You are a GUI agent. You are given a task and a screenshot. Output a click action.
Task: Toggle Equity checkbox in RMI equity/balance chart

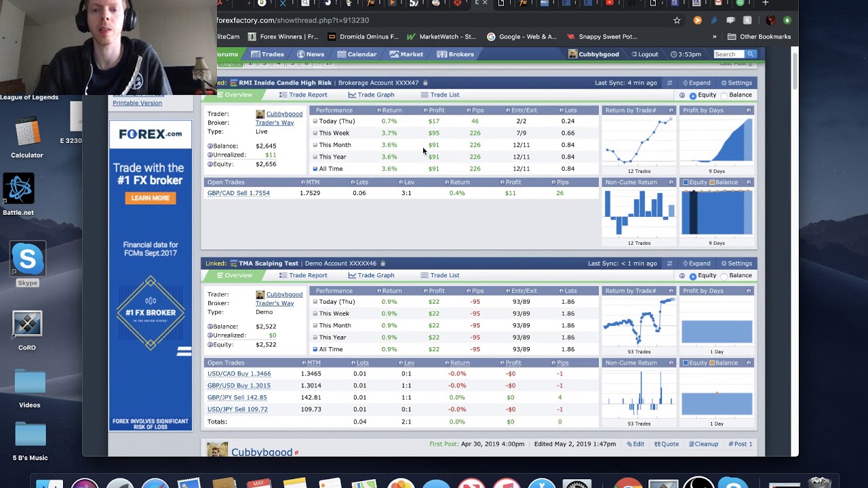(x=686, y=182)
